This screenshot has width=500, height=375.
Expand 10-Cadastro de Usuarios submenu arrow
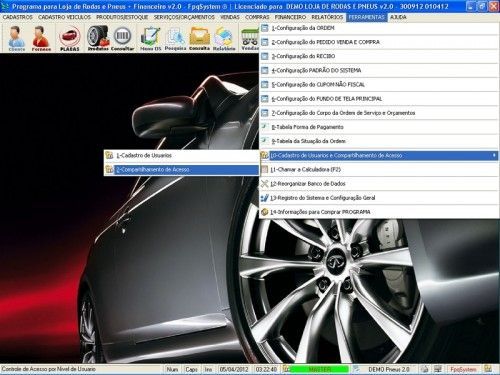coord(494,155)
